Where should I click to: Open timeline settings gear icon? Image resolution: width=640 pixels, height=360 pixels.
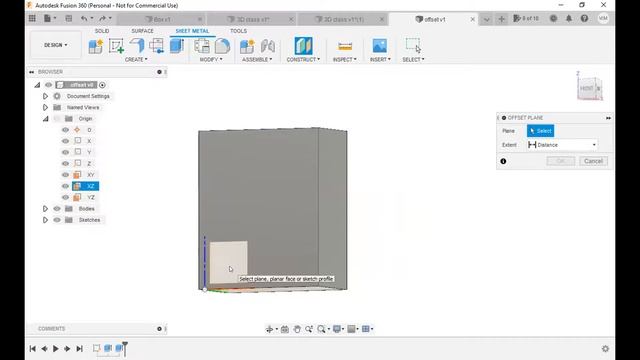point(605,349)
